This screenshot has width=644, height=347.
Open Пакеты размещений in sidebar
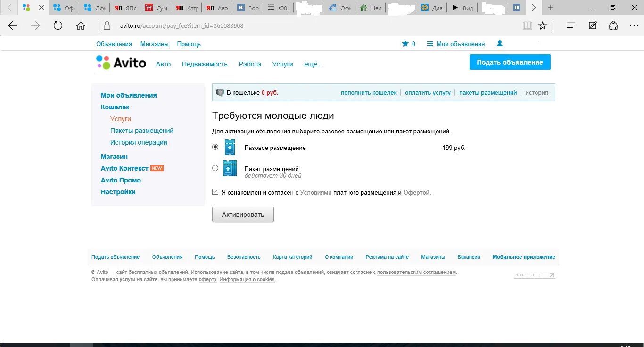point(142,131)
